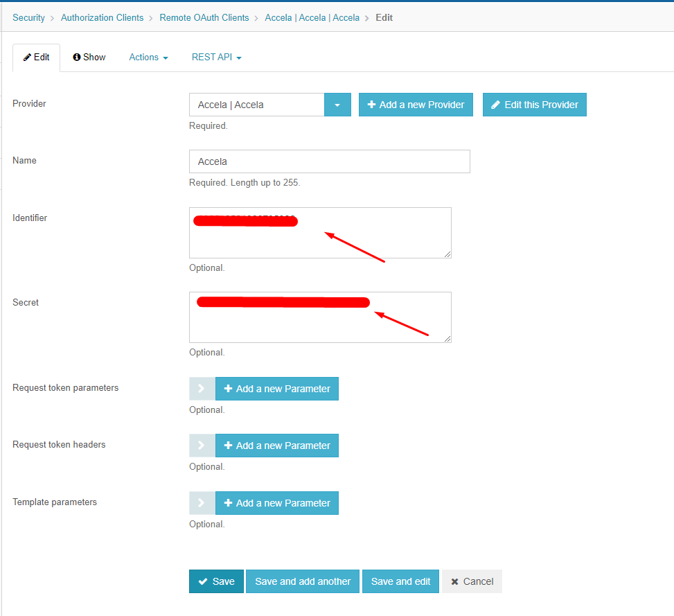Click the Provider field label
This screenshot has height=616, width=674.
[29, 104]
